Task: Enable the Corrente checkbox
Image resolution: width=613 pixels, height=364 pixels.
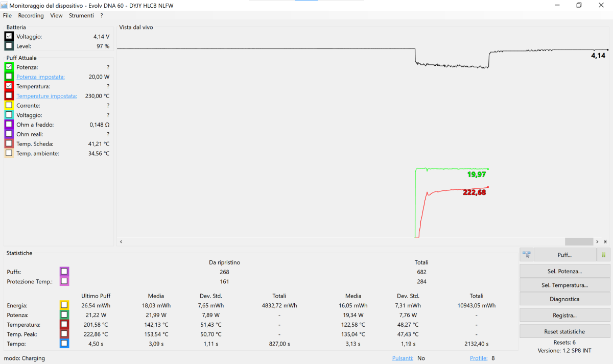Action: coord(9,105)
